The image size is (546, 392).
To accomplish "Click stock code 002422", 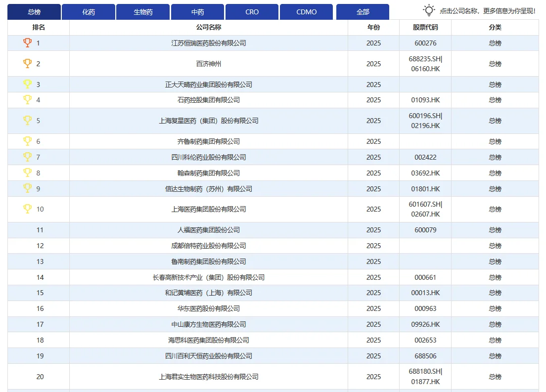I will click(x=425, y=157).
